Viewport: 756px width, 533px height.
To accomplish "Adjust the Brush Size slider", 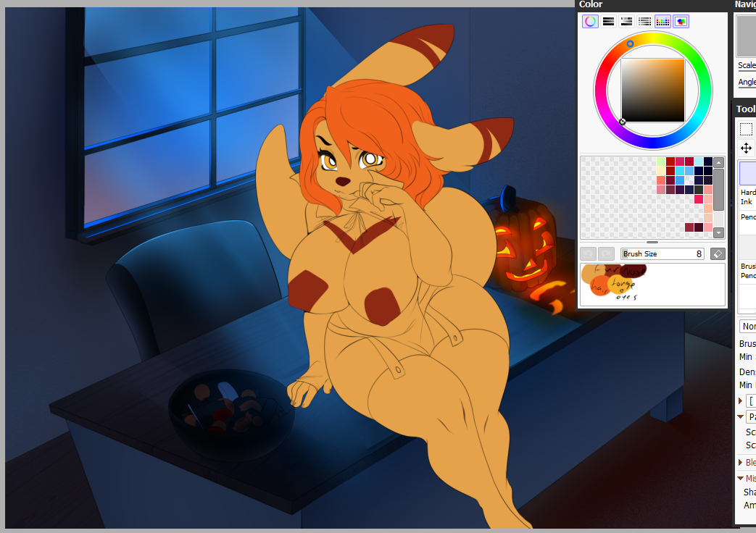I will click(x=662, y=253).
